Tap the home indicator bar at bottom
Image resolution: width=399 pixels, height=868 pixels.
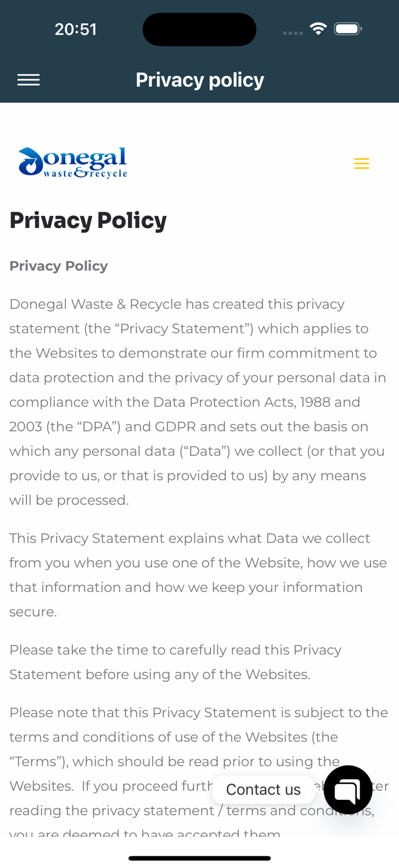point(199,858)
